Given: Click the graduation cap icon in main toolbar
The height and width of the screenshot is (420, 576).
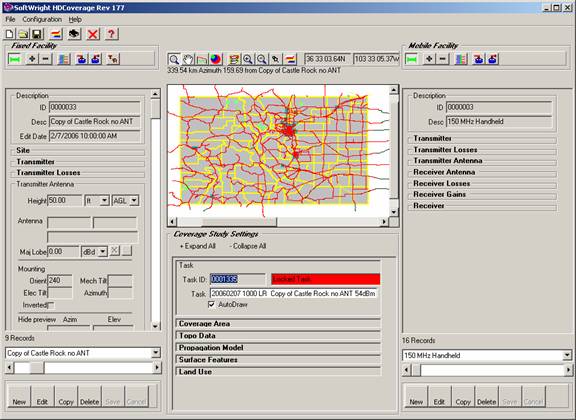Looking at the screenshot, I should (x=74, y=34).
